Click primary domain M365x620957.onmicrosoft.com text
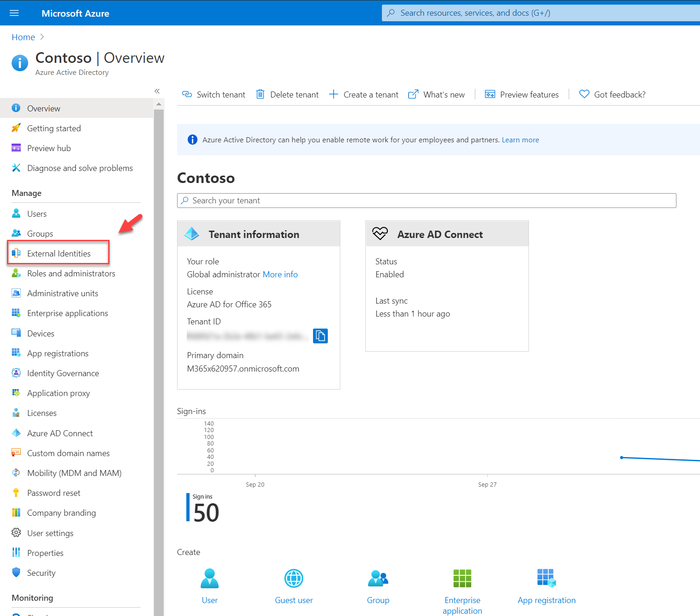This screenshot has width=700, height=616. 243,369
